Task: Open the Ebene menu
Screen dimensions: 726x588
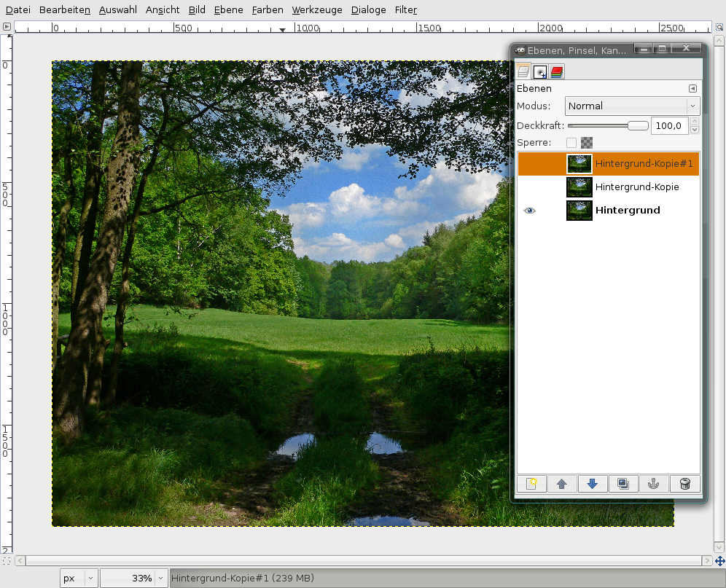Action: pos(228,9)
